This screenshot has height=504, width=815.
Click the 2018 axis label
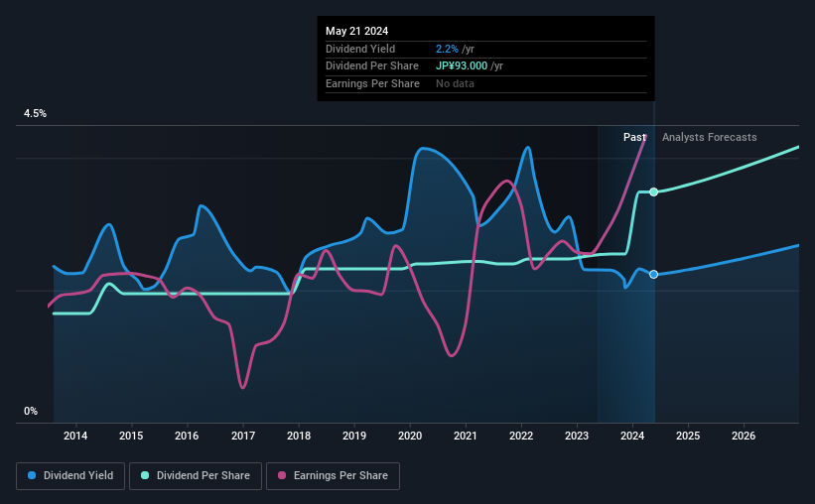(299, 436)
